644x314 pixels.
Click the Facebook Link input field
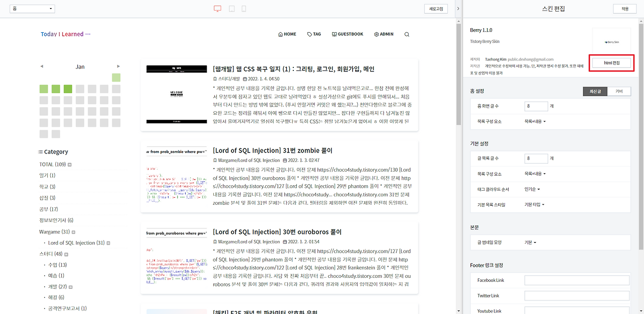tap(577, 280)
